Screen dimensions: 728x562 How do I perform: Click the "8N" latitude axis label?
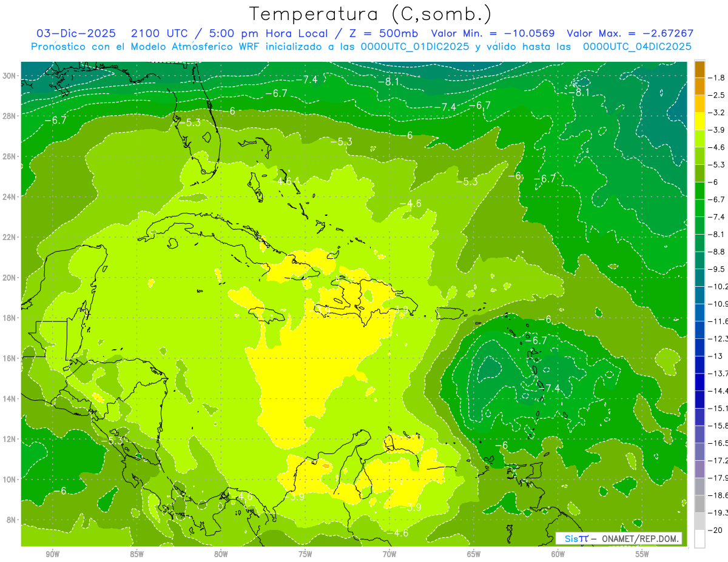[12, 520]
